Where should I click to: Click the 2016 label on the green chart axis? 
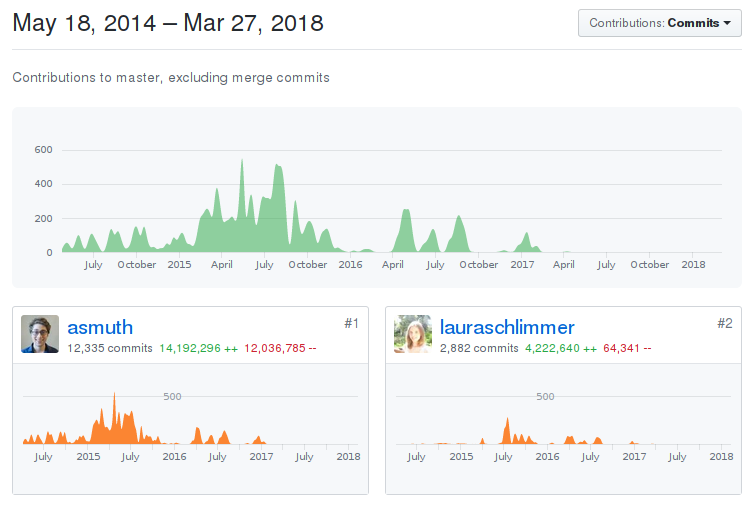coord(350,265)
